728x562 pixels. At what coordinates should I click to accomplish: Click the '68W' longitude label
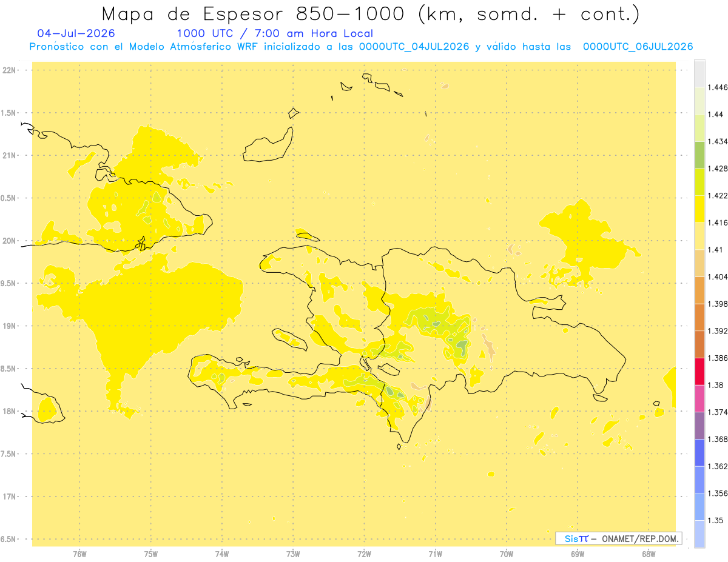[x=649, y=554]
